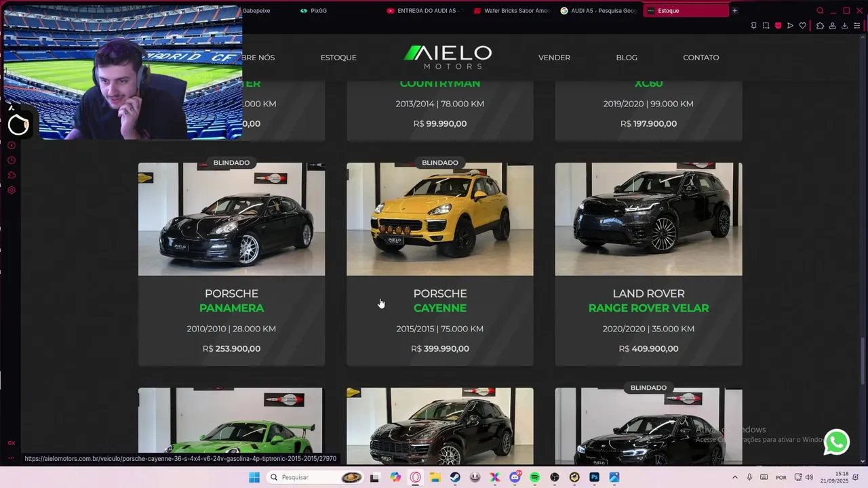Viewport: 868px width, 488px height.
Task: Open CONTATO in site navigation
Action: pyautogui.click(x=701, y=58)
